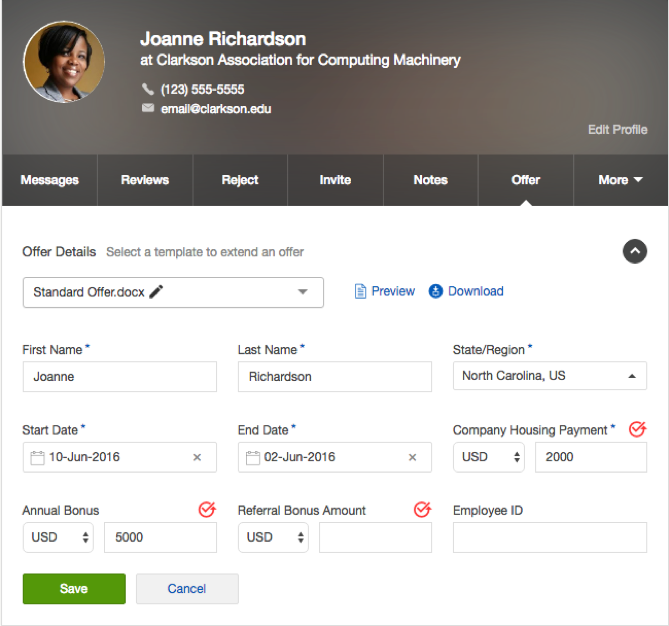Screen dimensions: 669x626
Task: Switch to the Messages tab
Action: point(50,180)
